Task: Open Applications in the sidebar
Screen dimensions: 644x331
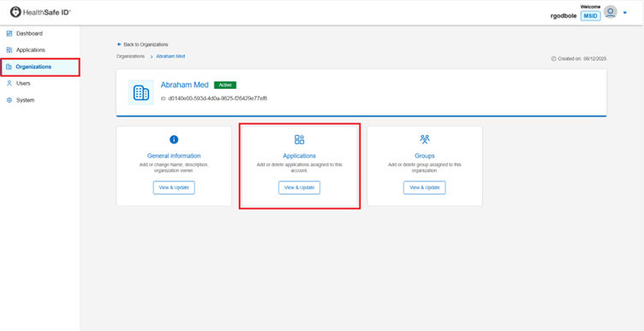Action: tap(31, 50)
